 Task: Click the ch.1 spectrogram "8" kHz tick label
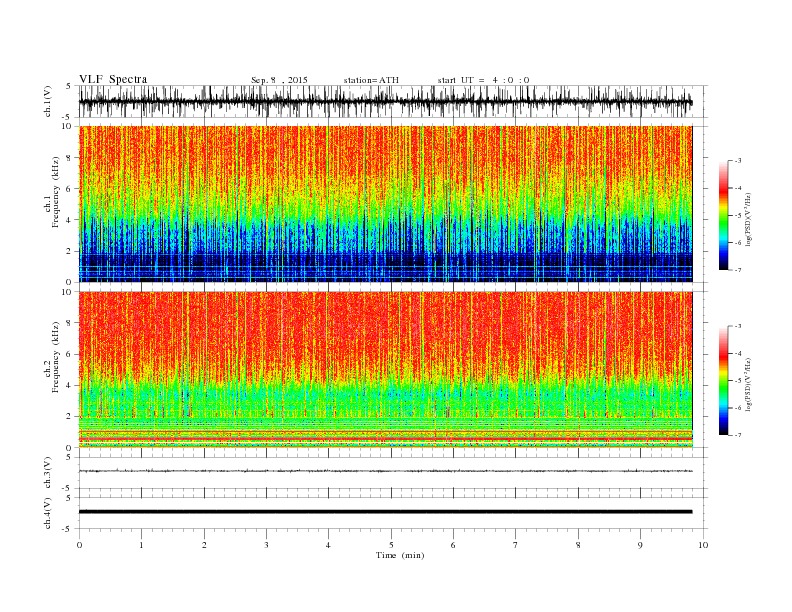point(69,158)
